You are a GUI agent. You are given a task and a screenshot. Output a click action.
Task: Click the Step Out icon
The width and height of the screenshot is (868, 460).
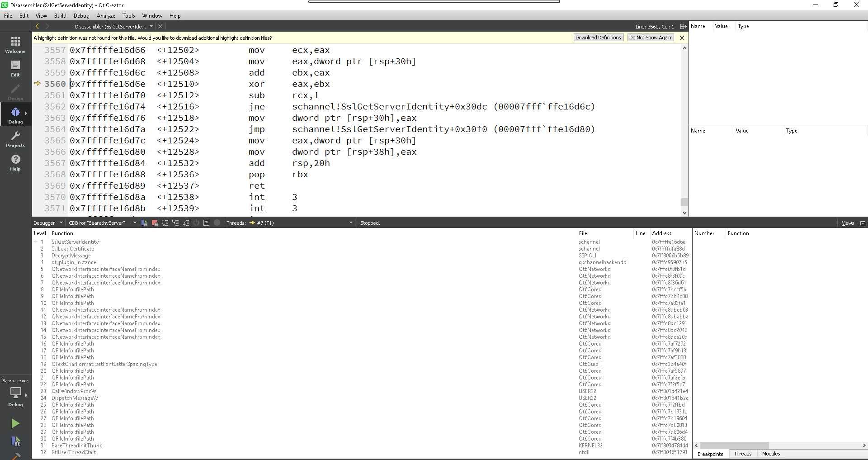tap(186, 223)
